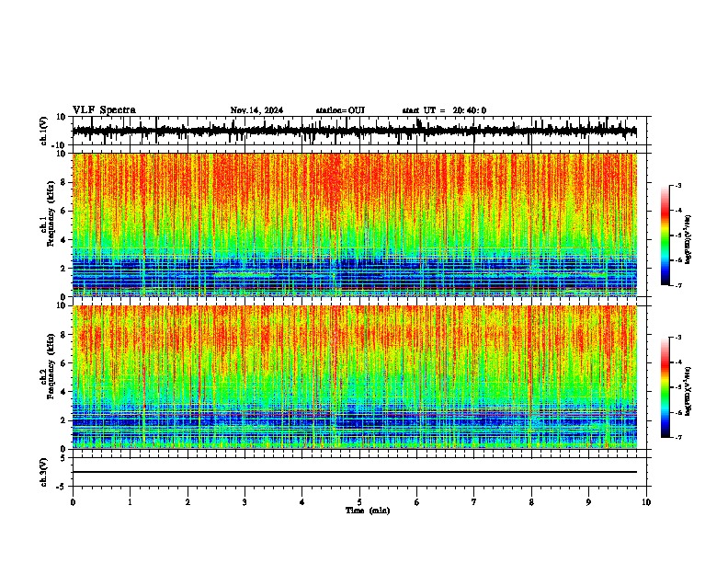Click the ch.1 spectrogram color scale bar
The width and height of the screenshot is (728, 563).
tap(665, 236)
